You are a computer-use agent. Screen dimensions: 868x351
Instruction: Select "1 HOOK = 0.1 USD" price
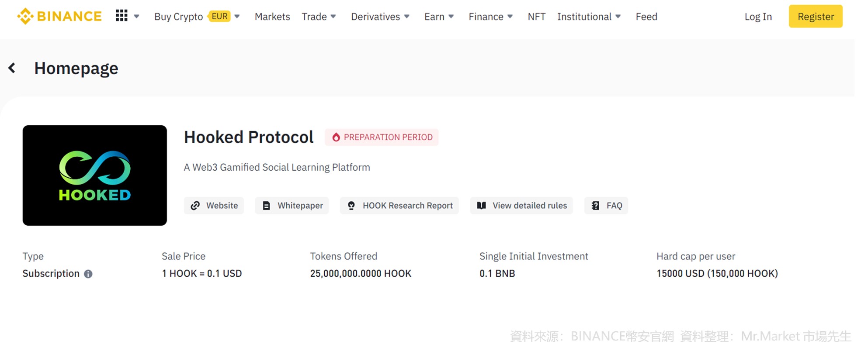[202, 273]
